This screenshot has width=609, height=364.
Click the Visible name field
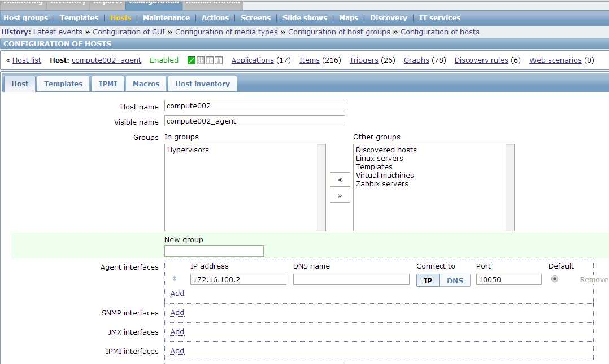[x=255, y=121]
